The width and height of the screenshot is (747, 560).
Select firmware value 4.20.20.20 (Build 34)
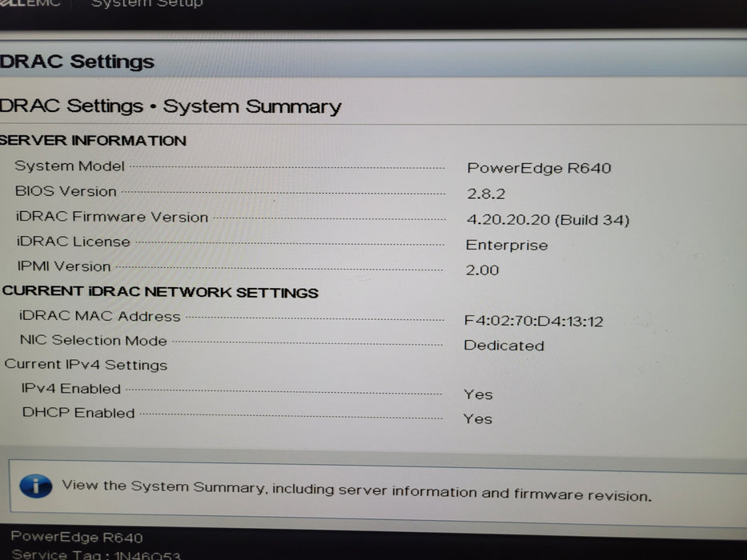coord(548,219)
